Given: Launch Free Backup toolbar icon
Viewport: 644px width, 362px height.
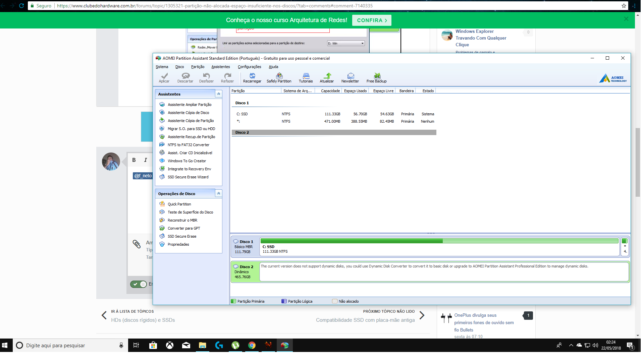Looking at the screenshot, I should click(x=376, y=78).
